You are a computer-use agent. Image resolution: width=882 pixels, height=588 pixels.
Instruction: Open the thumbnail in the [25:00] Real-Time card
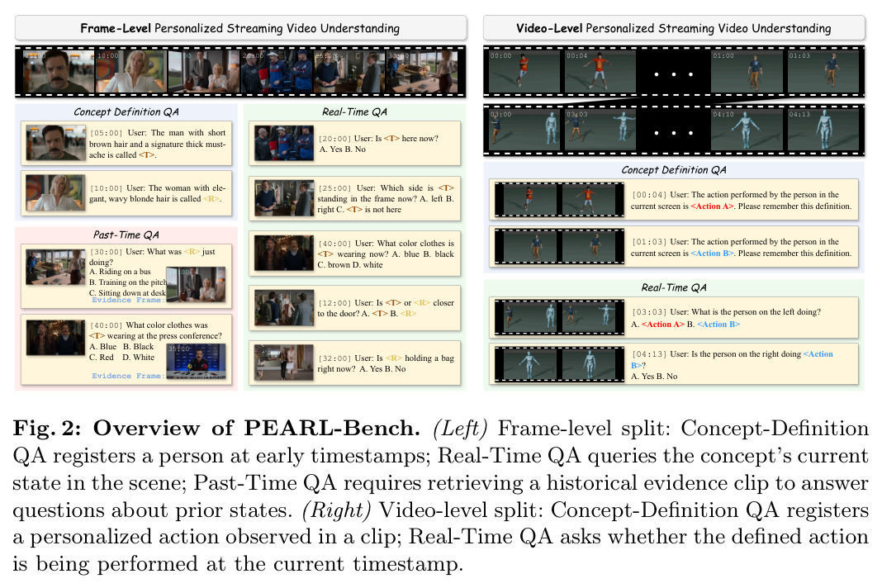pos(284,198)
